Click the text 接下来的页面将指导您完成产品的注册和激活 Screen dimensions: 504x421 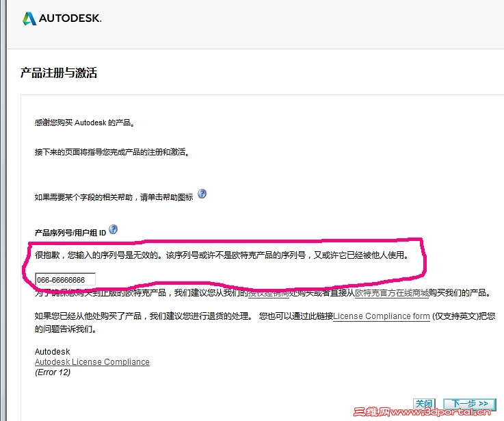pyautogui.click(x=111, y=151)
